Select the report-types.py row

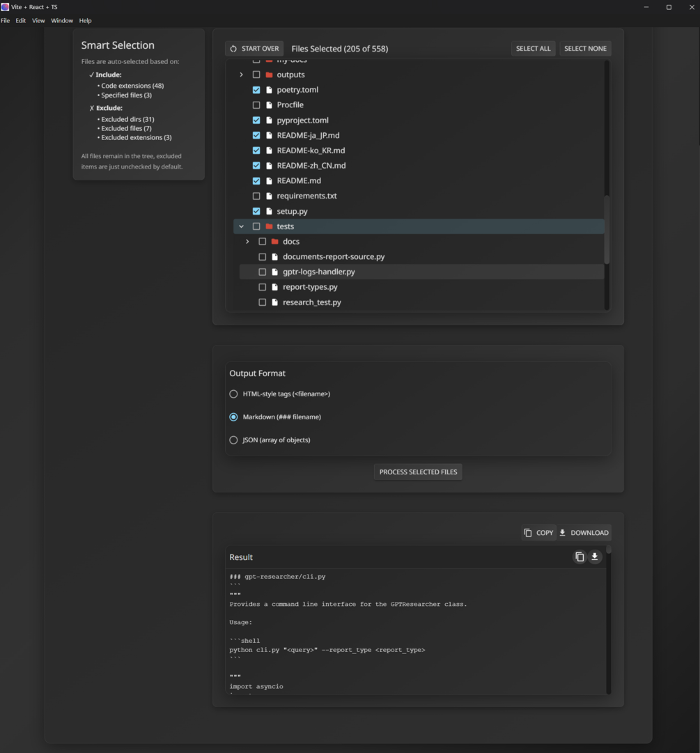[421, 287]
